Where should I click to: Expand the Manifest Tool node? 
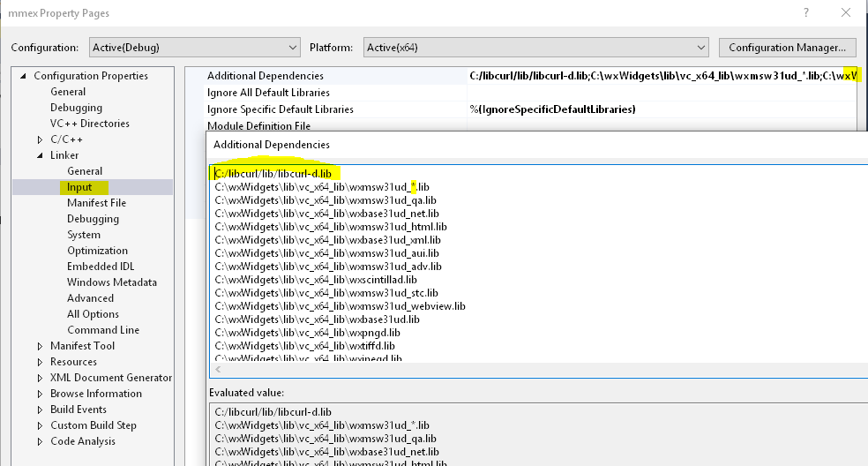coord(40,346)
